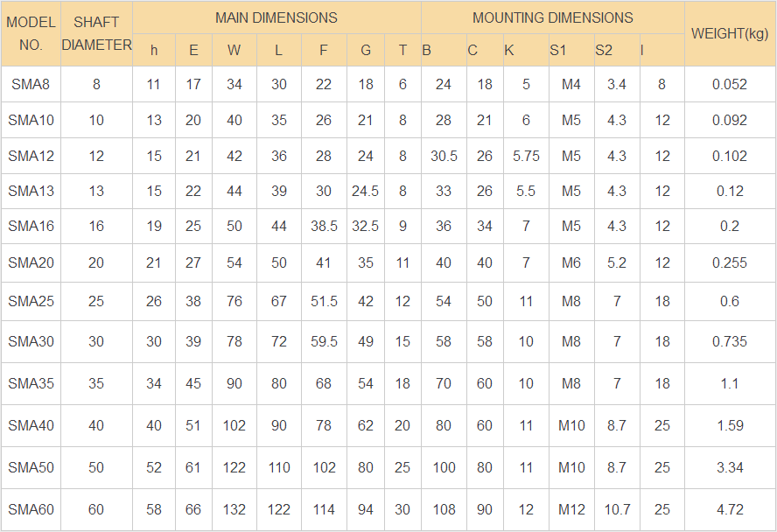Click the SMA12 model name
Image resolution: width=777 pixels, height=532 pixels.
click(31, 156)
